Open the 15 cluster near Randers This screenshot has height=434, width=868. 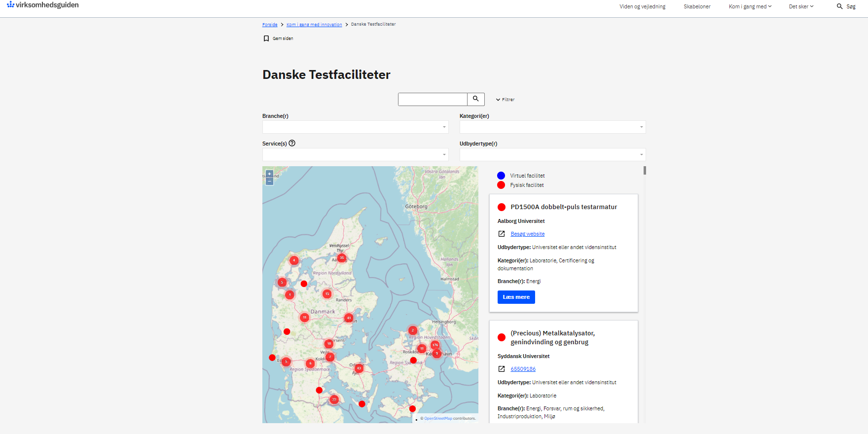point(327,294)
